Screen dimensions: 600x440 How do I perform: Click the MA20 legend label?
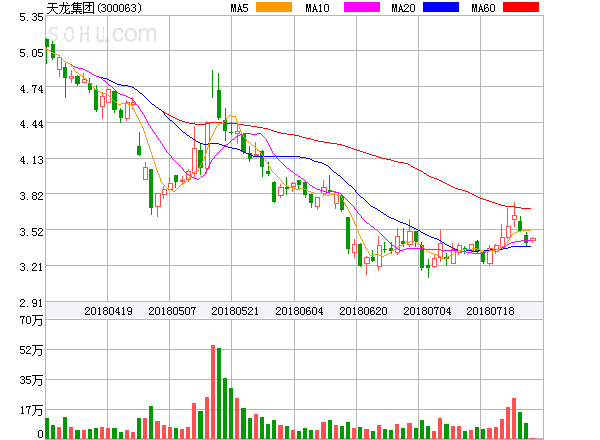click(x=403, y=8)
